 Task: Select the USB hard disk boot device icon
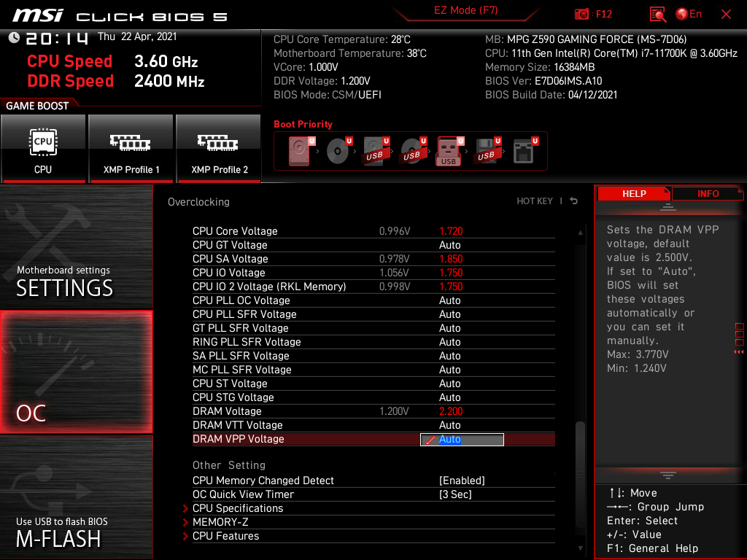[376, 151]
